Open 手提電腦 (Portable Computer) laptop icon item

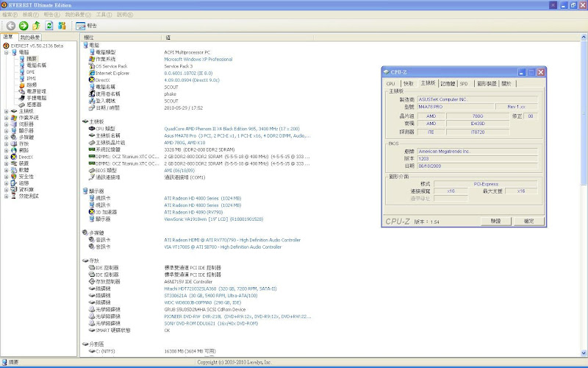(22, 98)
